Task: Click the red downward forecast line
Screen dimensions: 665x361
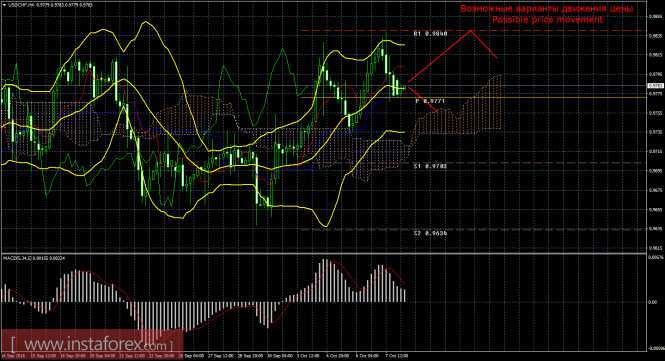Action: coord(423,99)
